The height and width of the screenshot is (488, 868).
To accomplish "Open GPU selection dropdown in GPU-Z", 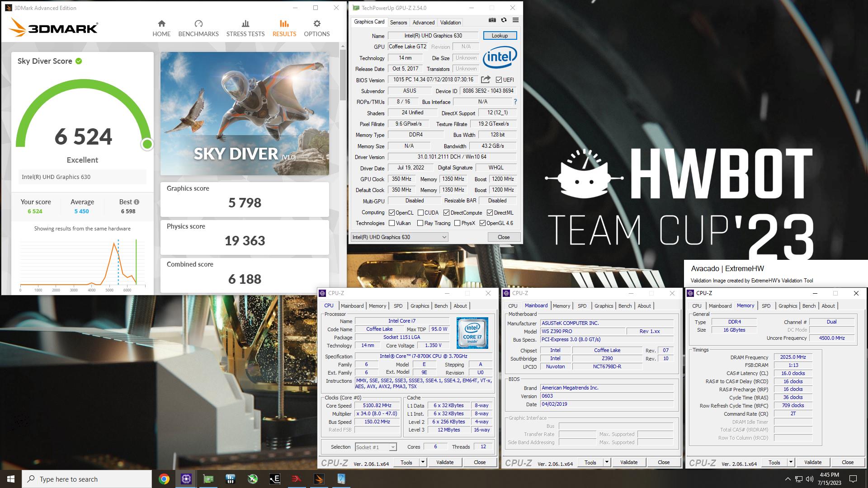I will (399, 237).
